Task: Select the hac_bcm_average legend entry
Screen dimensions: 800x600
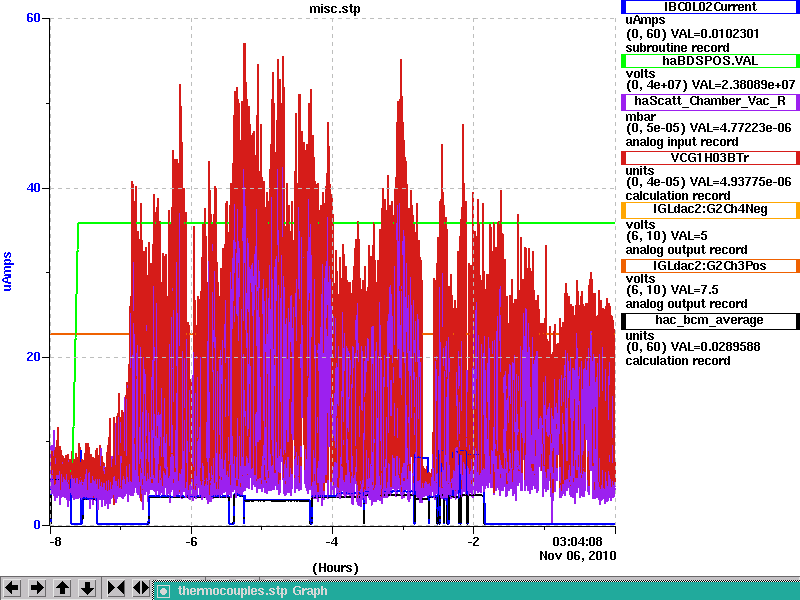Action: (710, 320)
